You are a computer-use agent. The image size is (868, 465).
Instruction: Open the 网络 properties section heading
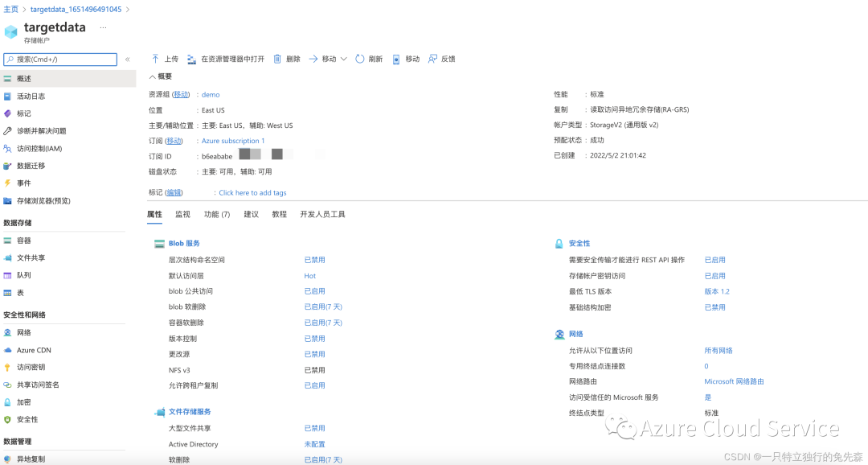pos(575,334)
